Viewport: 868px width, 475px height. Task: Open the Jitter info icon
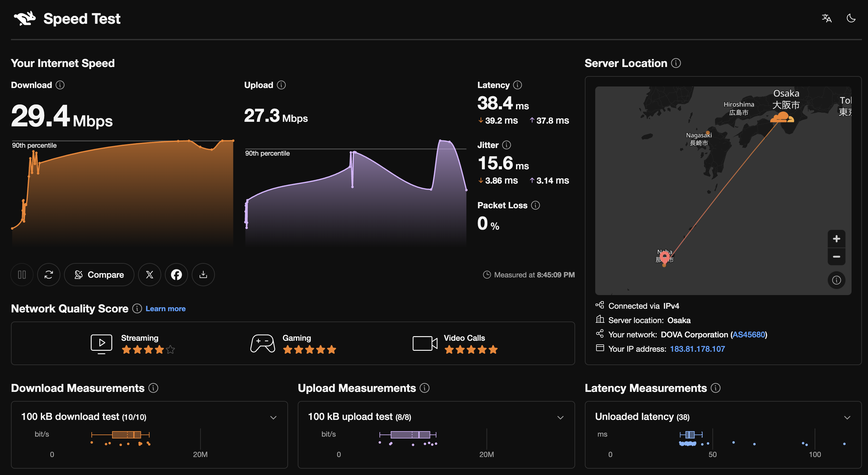pos(507,145)
